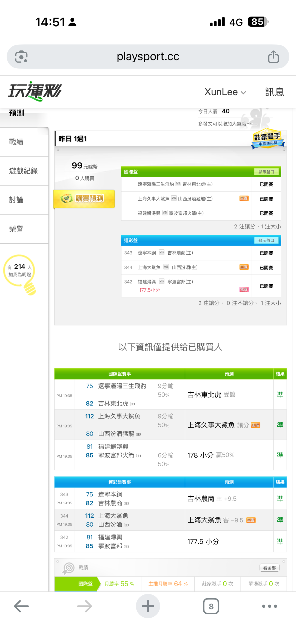The width and height of the screenshot is (296, 644).
Task: Open the 戰績 sidebar tab
Action: pyautogui.click(x=16, y=142)
